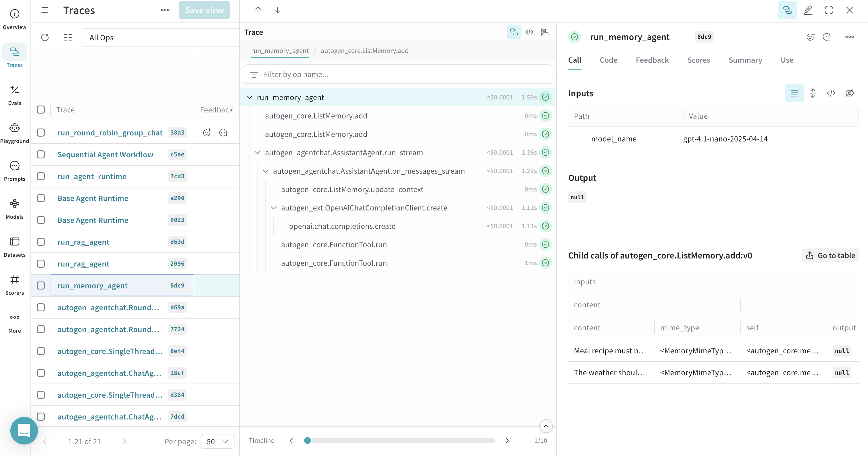Viewport: 868px width, 456px height.
Task: Check the run_memory_agent trace checkbox
Action: click(41, 286)
